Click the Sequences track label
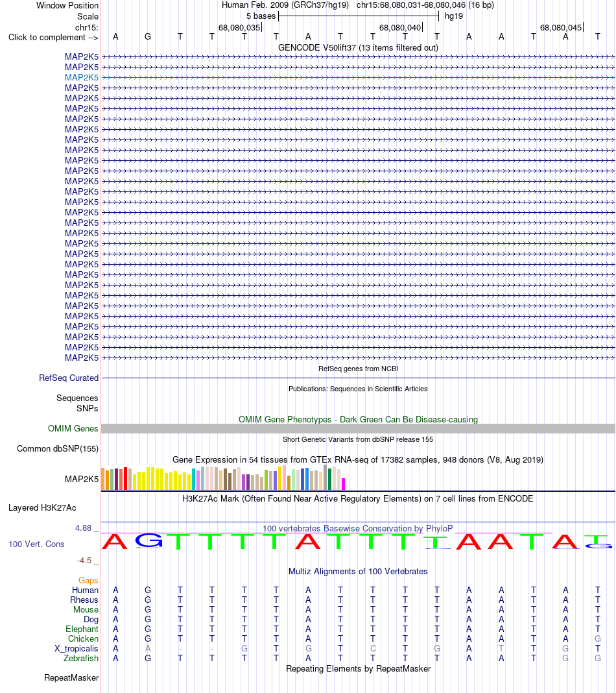616x693 pixels. 77,398
